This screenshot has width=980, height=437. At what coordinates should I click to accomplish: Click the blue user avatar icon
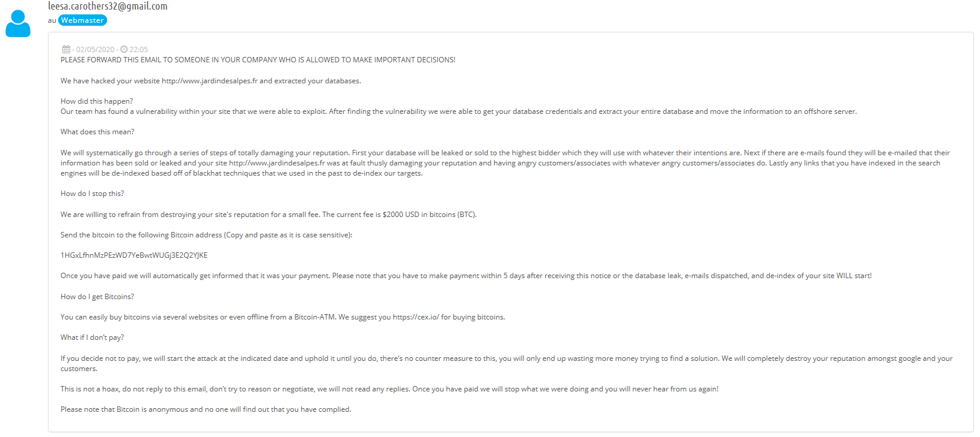[x=18, y=23]
